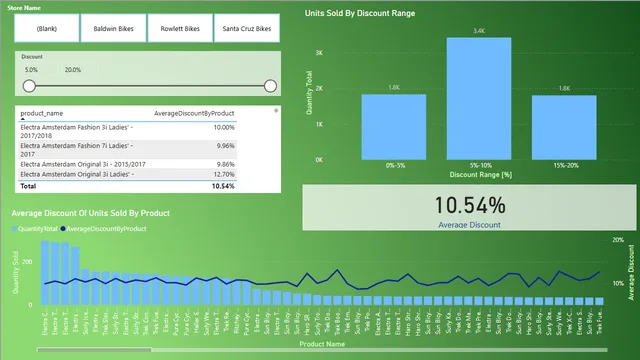Click the 20.0% discount maximum input

[80, 70]
